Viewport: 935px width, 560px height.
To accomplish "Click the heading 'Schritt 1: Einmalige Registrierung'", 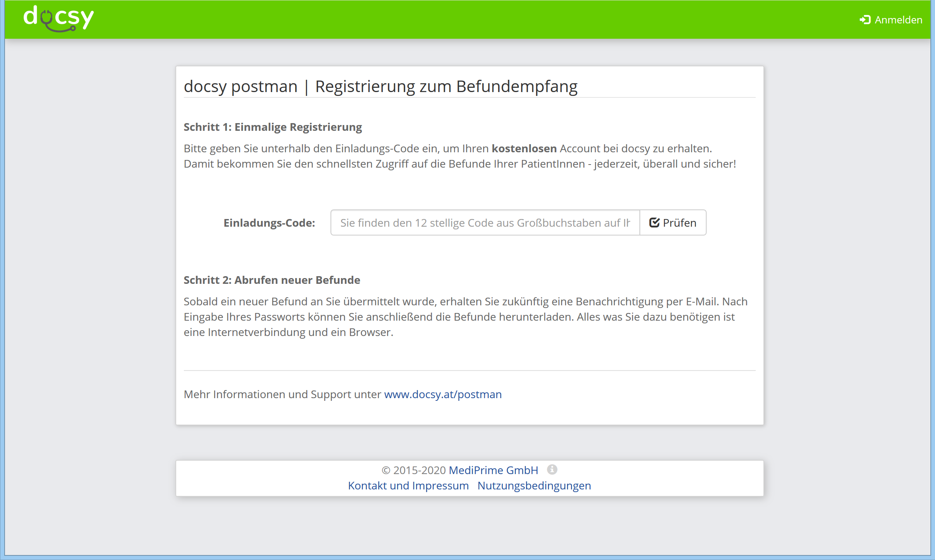I will point(273,127).
